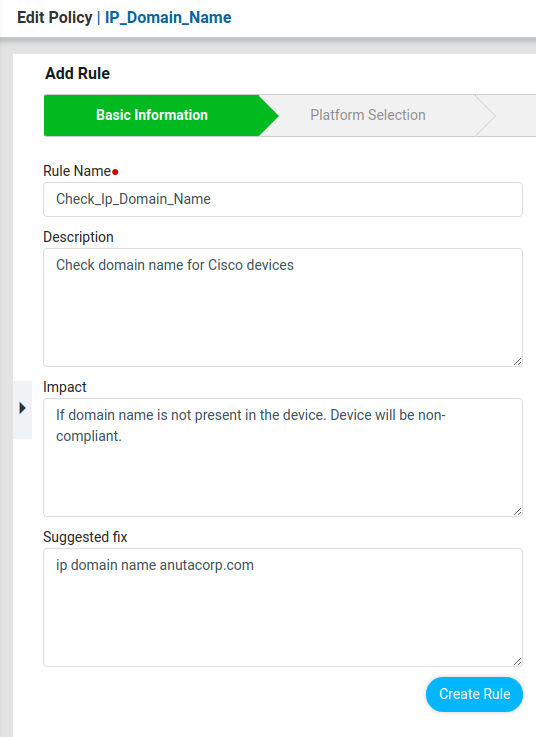Click the Suggested fix field label

pos(85,537)
